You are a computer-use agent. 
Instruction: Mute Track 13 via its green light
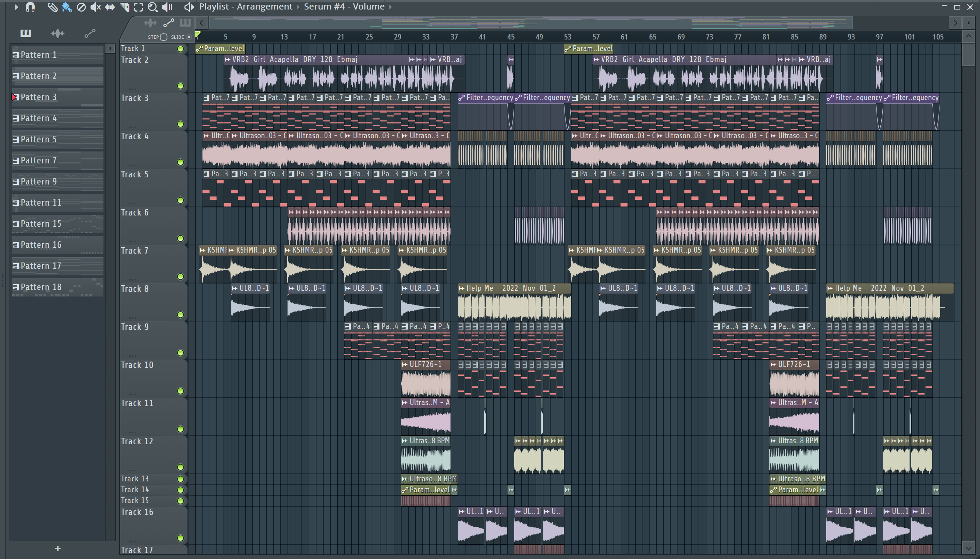point(180,479)
